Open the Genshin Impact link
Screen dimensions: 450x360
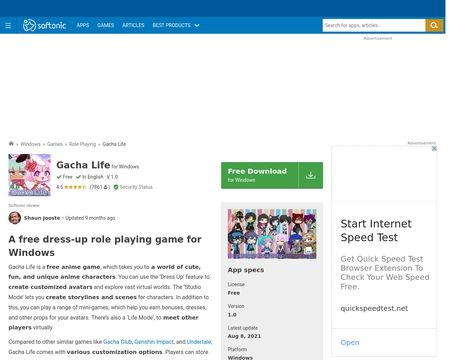(154, 342)
